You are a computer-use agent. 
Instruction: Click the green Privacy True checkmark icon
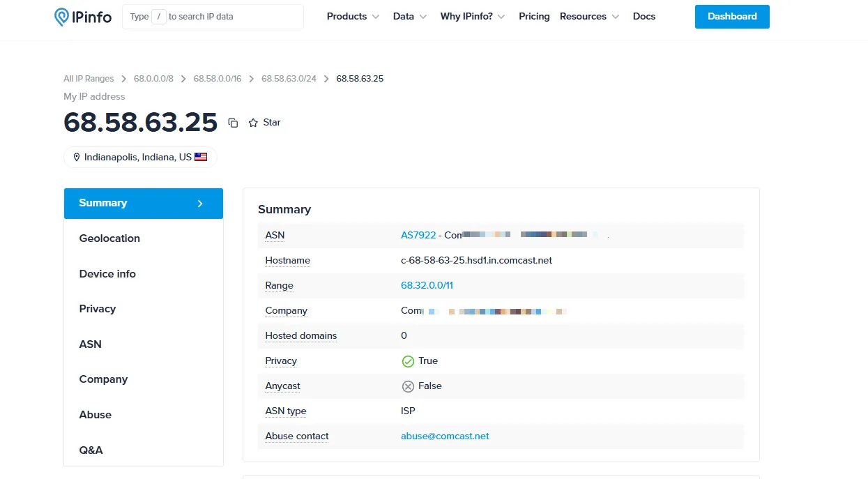(x=408, y=361)
